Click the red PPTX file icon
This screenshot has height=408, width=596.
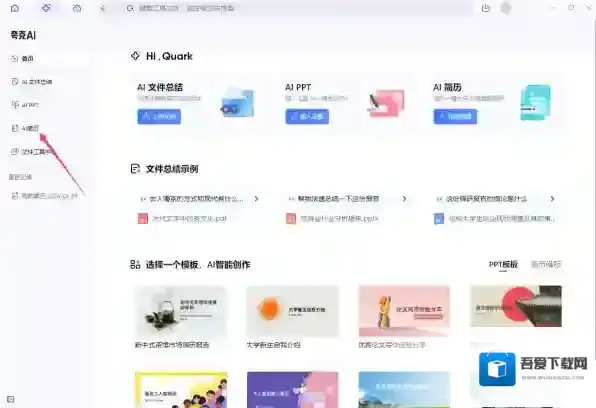291,219
